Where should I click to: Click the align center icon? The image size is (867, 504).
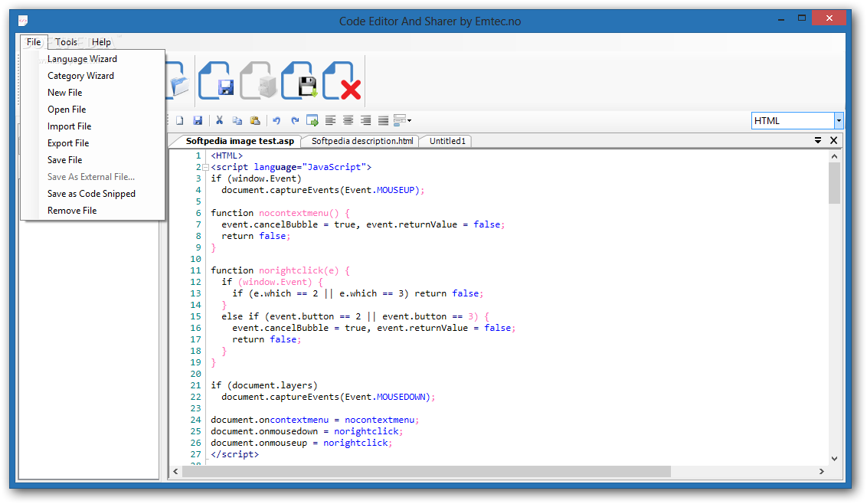348,120
